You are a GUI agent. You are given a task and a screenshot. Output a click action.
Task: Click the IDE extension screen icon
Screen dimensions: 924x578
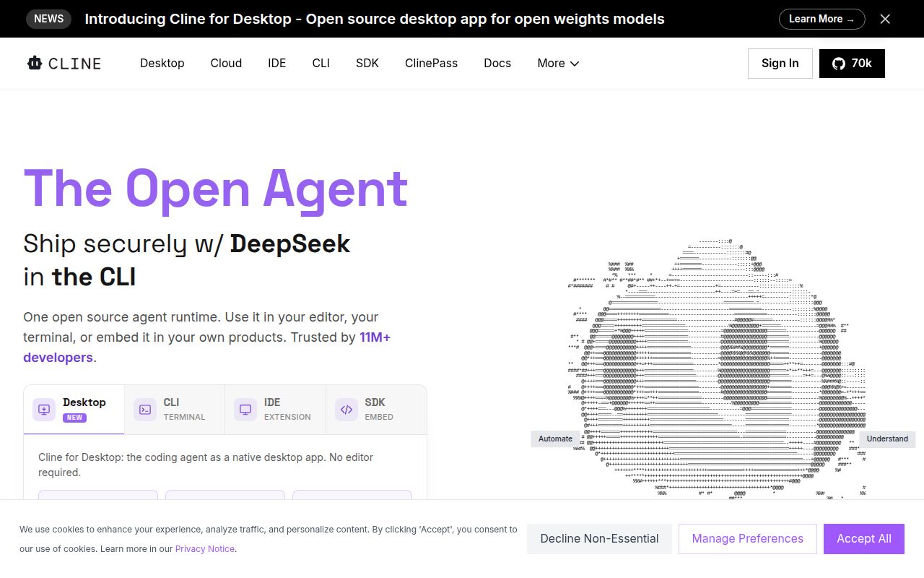[x=245, y=410]
